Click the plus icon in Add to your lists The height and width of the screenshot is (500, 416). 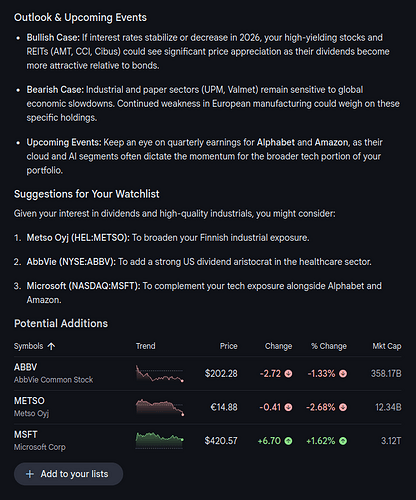[x=30, y=474]
